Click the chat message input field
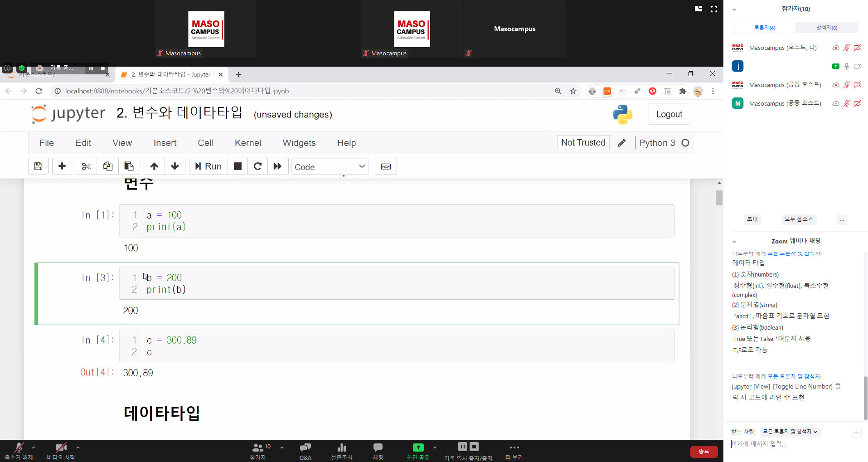This screenshot has width=868, height=462. (x=789, y=444)
